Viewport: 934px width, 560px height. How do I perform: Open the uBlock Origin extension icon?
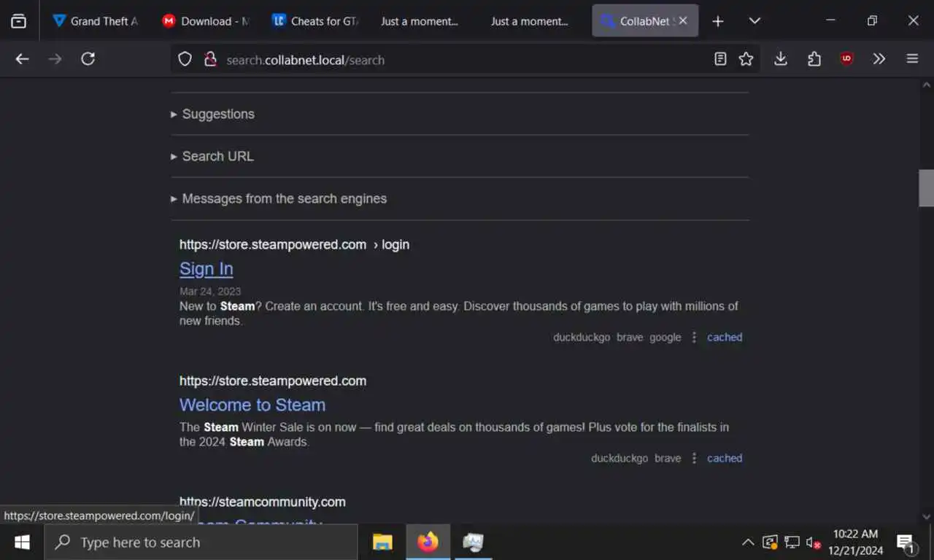846,59
